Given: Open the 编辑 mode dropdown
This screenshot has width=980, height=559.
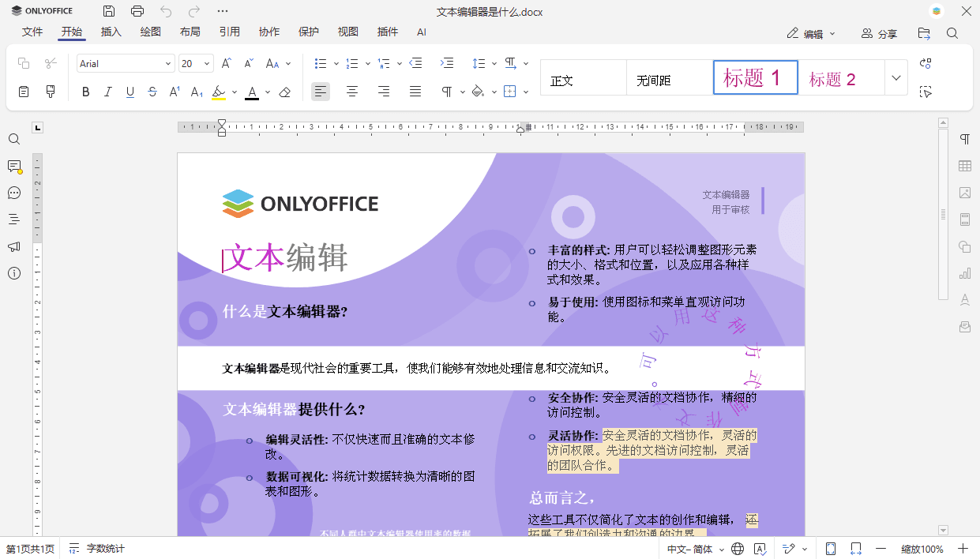Looking at the screenshot, I should click(812, 33).
